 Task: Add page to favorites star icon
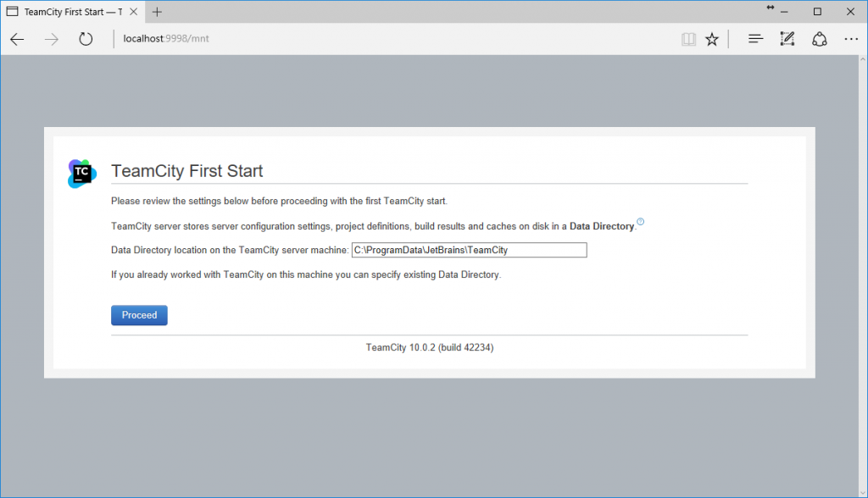tap(712, 39)
